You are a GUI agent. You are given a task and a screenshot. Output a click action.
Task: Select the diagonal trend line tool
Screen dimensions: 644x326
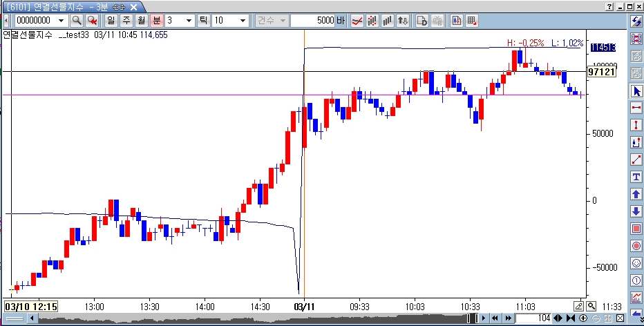(636, 160)
